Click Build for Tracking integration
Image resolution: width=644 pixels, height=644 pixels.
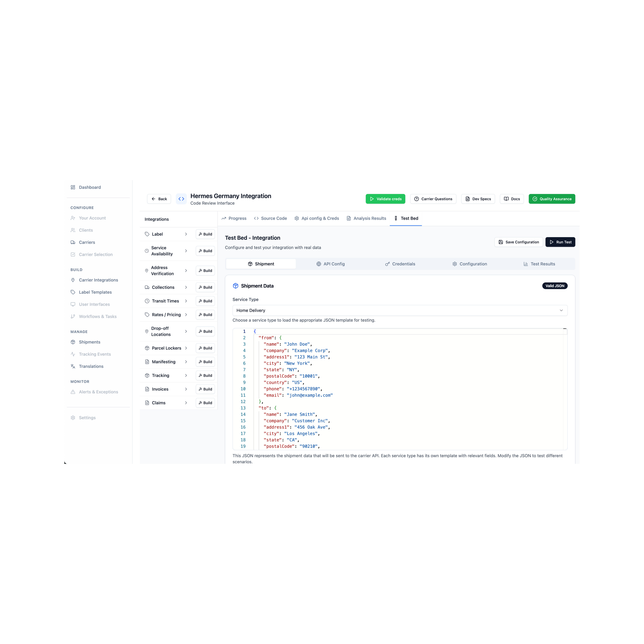coord(205,375)
